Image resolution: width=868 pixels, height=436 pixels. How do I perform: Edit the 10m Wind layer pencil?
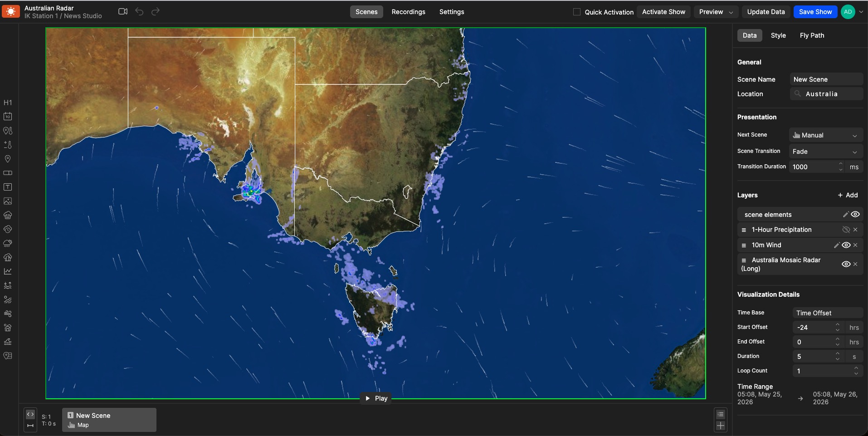(x=837, y=245)
